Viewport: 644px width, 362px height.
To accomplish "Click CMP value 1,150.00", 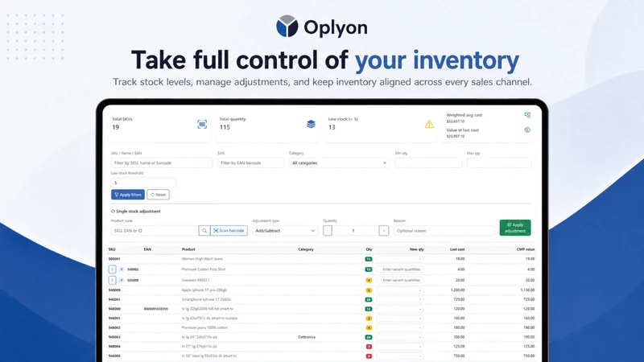I will click(528, 290).
